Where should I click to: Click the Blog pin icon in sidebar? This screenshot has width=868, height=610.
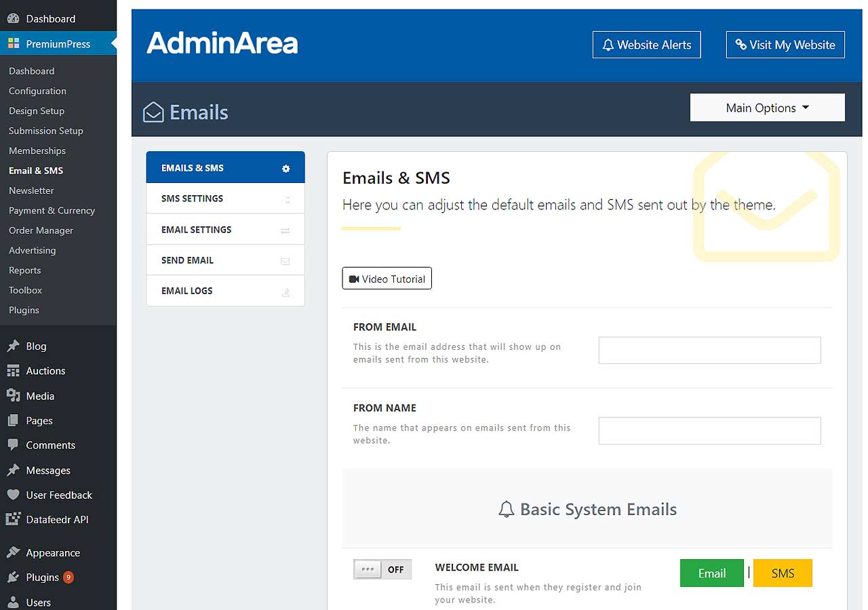(13, 346)
